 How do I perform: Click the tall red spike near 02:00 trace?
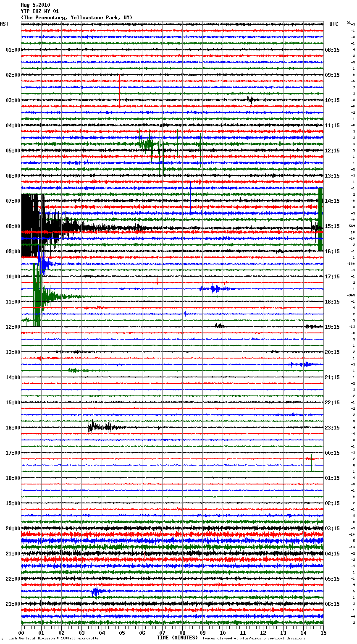click(120, 91)
